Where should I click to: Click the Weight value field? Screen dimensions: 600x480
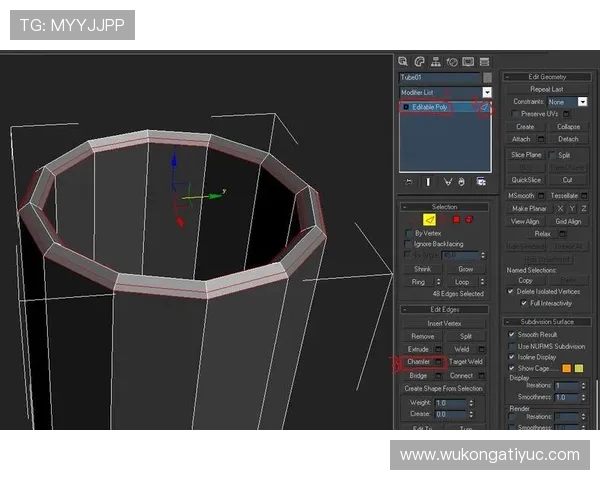pyautogui.click(x=451, y=403)
